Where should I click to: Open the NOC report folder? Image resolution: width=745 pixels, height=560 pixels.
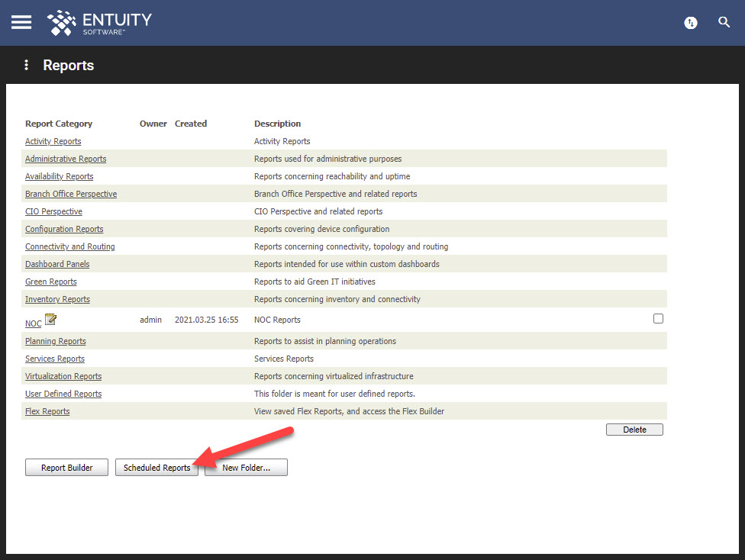(x=34, y=323)
